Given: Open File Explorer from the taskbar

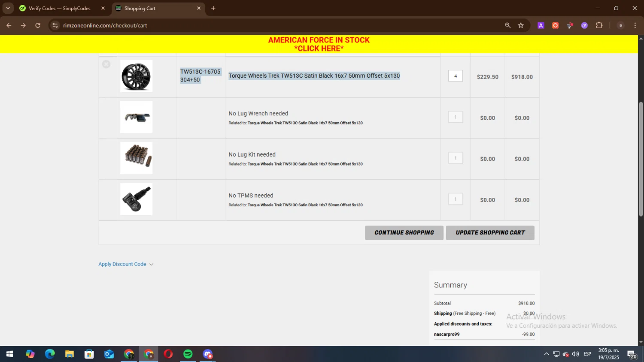Looking at the screenshot, I should pyautogui.click(x=70, y=354).
